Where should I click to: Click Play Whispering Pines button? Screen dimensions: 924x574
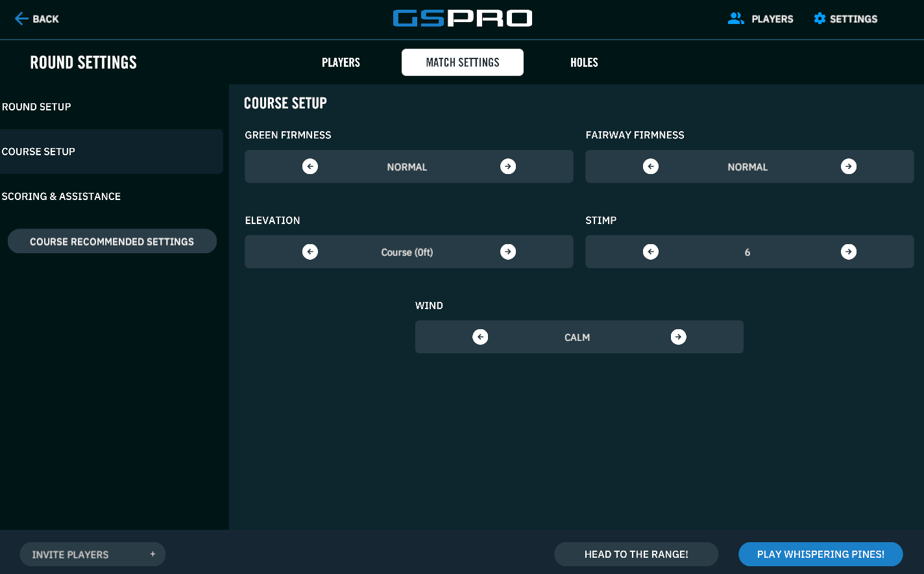(820, 554)
